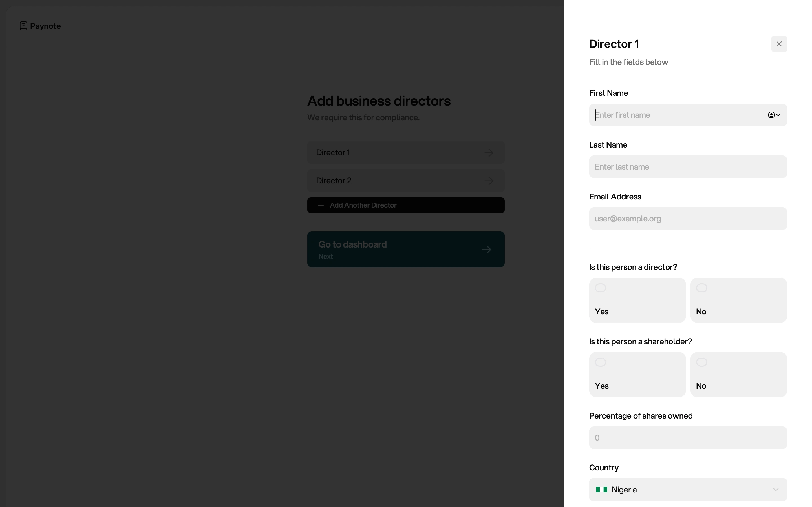Click the Paynote brand name link
This screenshot has width=812, height=507.
tap(45, 26)
